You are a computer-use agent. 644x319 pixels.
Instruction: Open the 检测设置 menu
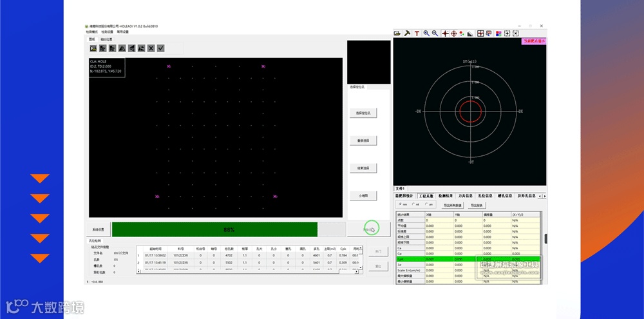pyautogui.click(x=107, y=32)
